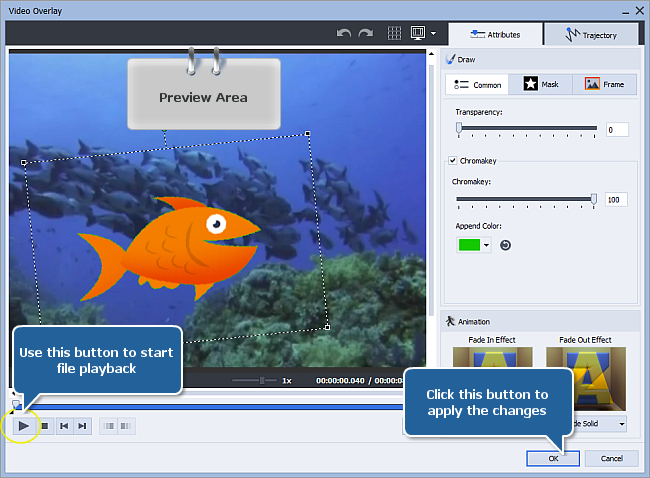
Task: Click the timeline position marker
Action: coord(15,403)
